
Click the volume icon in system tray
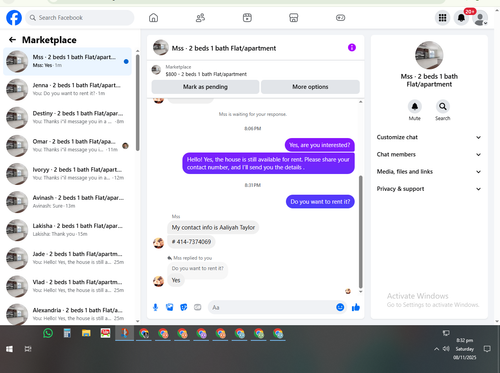click(x=446, y=349)
